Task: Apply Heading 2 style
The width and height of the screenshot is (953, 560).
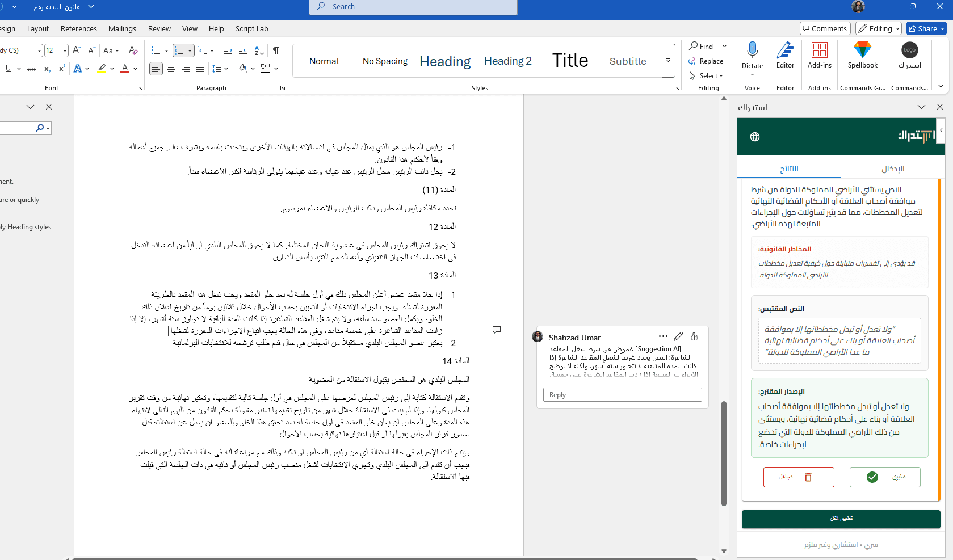Action: tap(507, 61)
